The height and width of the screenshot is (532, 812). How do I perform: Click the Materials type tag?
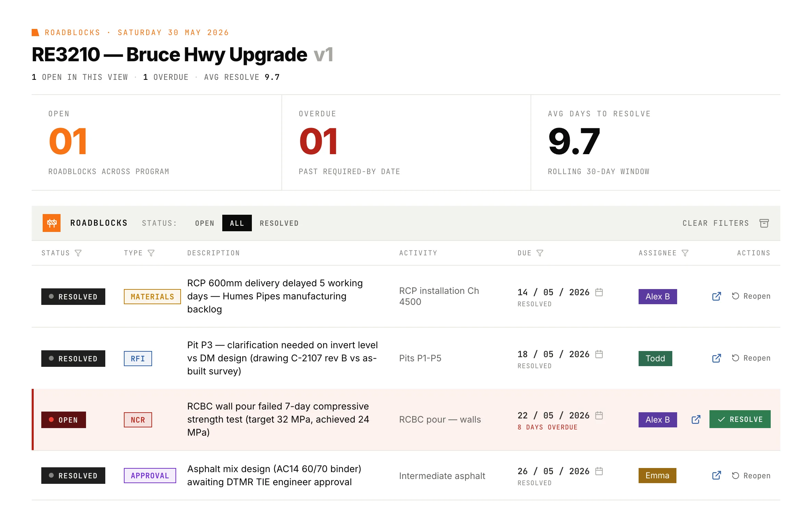point(152,297)
